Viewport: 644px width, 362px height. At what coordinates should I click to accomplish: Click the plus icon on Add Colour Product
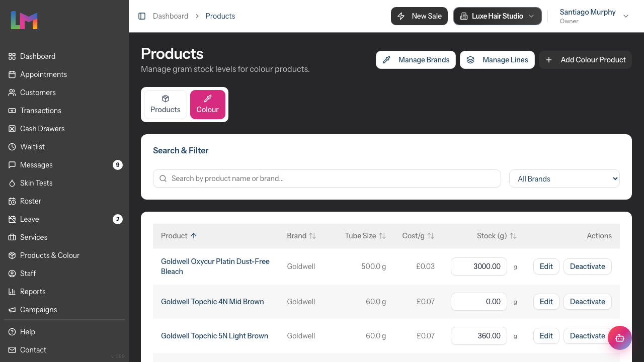point(549,60)
